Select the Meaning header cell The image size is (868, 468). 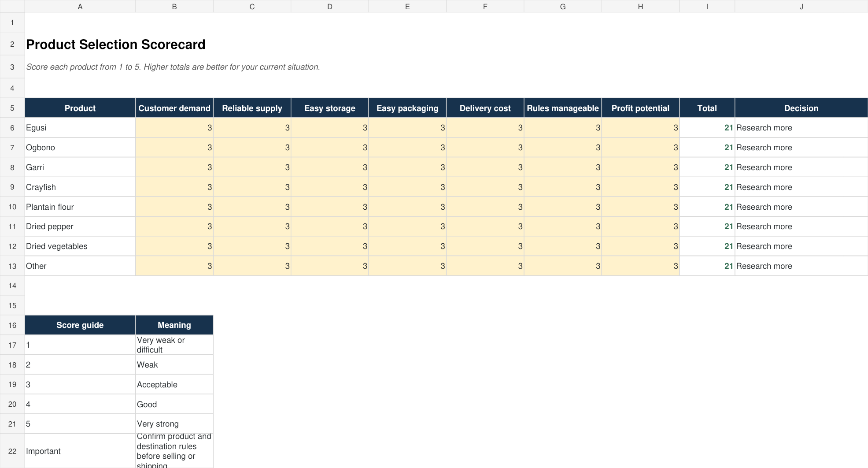[174, 325]
